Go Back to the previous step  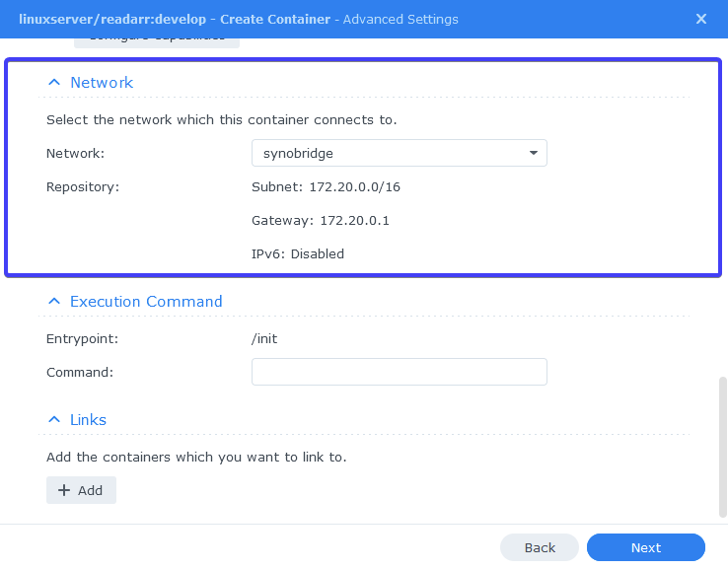pos(540,547)
